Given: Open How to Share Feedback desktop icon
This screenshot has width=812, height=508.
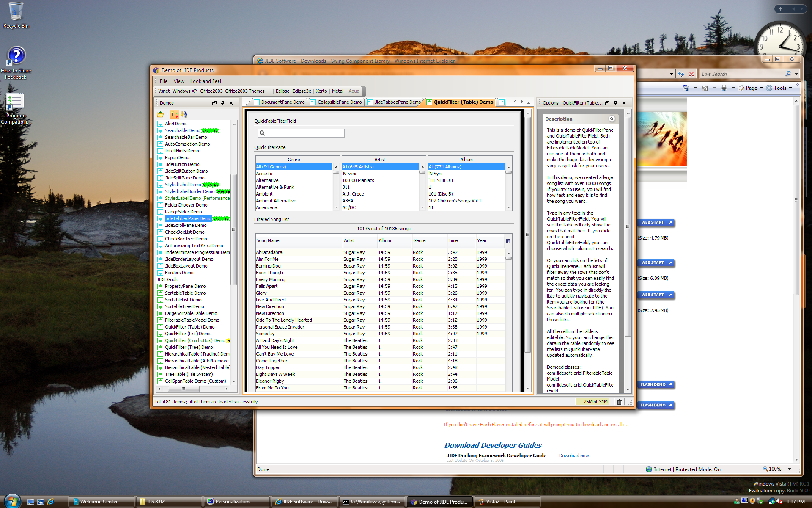Looking at the screenshot, I should (x=16, y=63).
